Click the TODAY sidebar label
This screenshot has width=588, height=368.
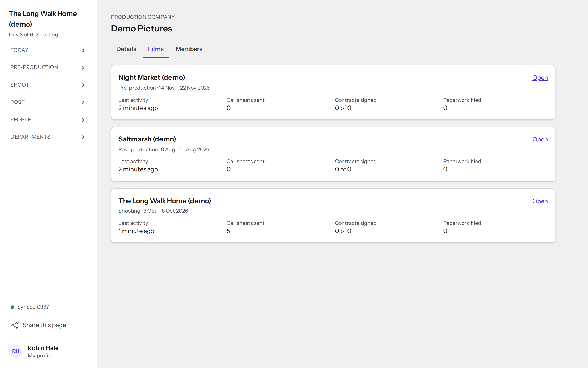19,50
